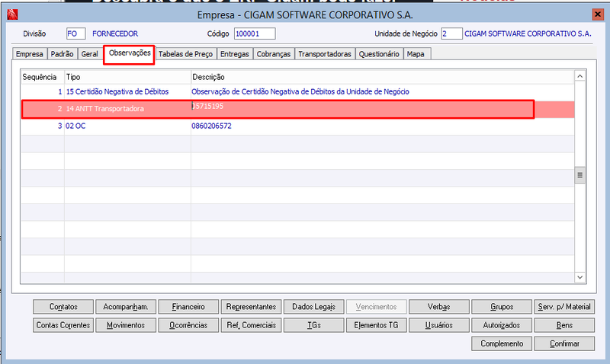This screenshot has width=610, height=364.
Task: Click the Divisão field with FO
Action: [75, 34]
